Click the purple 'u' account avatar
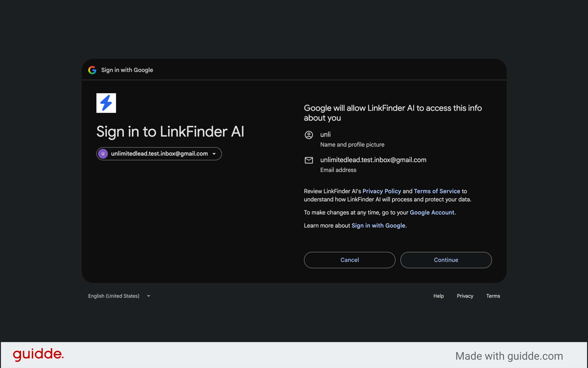This screenshot has height=368, width=588. pyautogui.click(x=103, y=154)
